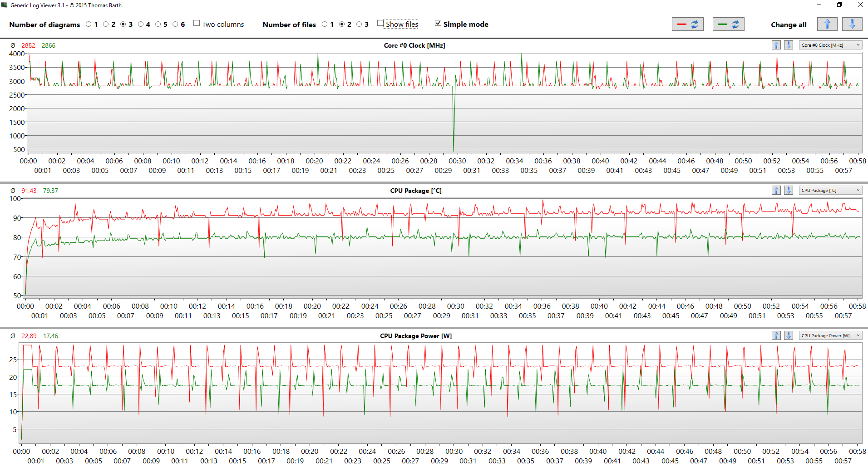Click the red file swap button
868x472 pixels.
687,25
